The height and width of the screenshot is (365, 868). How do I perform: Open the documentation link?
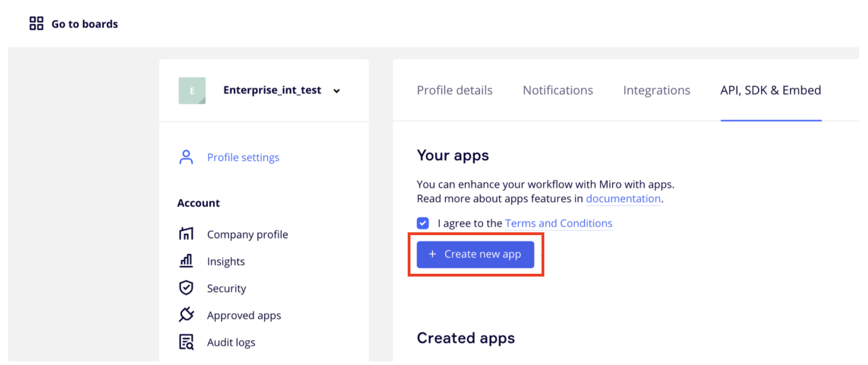point(623,199)
